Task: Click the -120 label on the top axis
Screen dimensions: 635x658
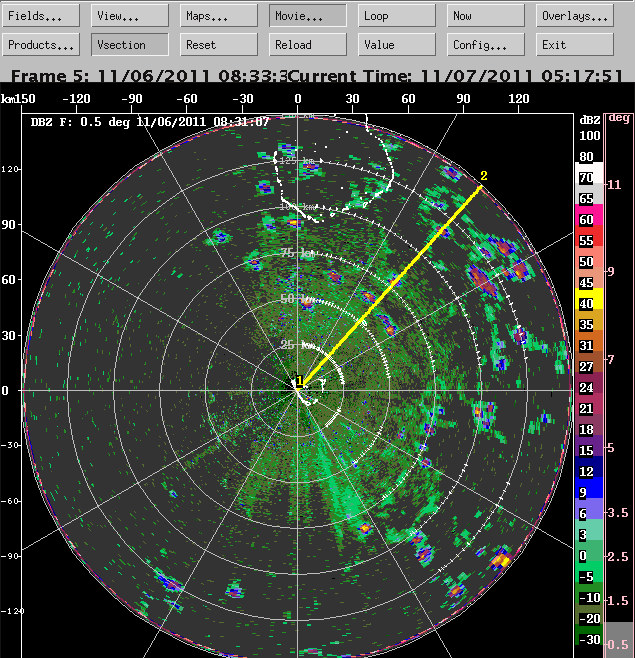Action: (76, 99)
